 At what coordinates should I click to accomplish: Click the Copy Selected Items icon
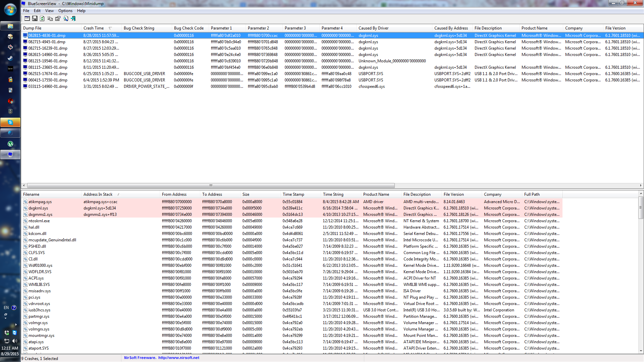50,19
